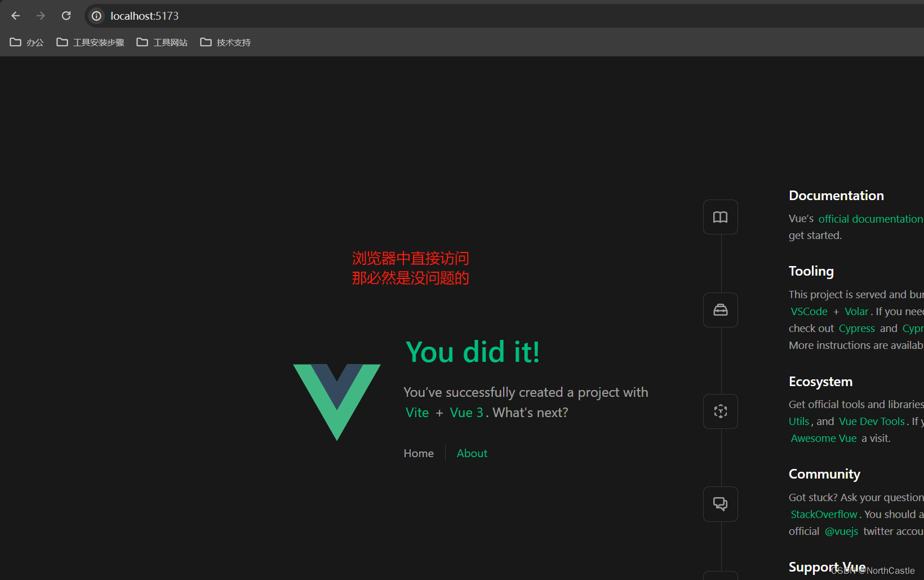Open the Utils link

(x=799, y=421)
